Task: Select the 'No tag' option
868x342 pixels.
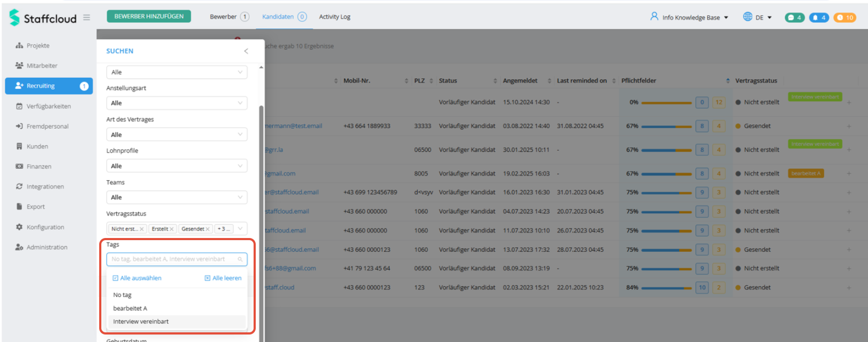Action: 177,295
